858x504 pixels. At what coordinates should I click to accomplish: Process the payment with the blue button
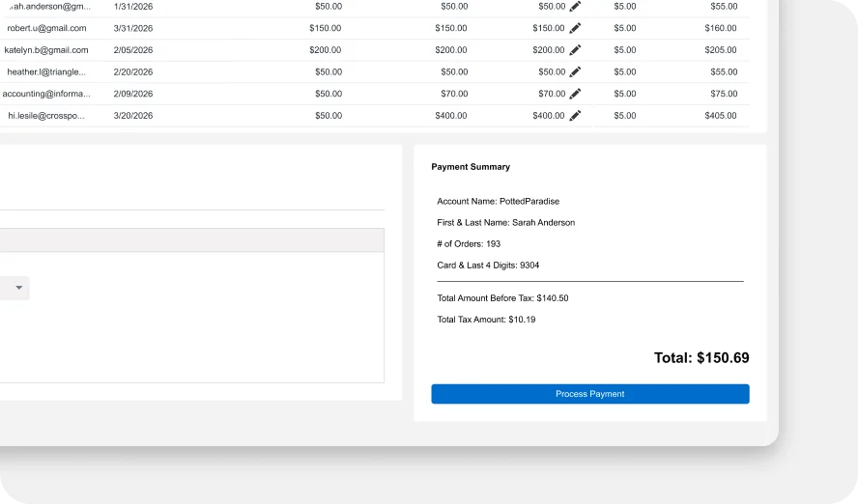pos(589,394)
